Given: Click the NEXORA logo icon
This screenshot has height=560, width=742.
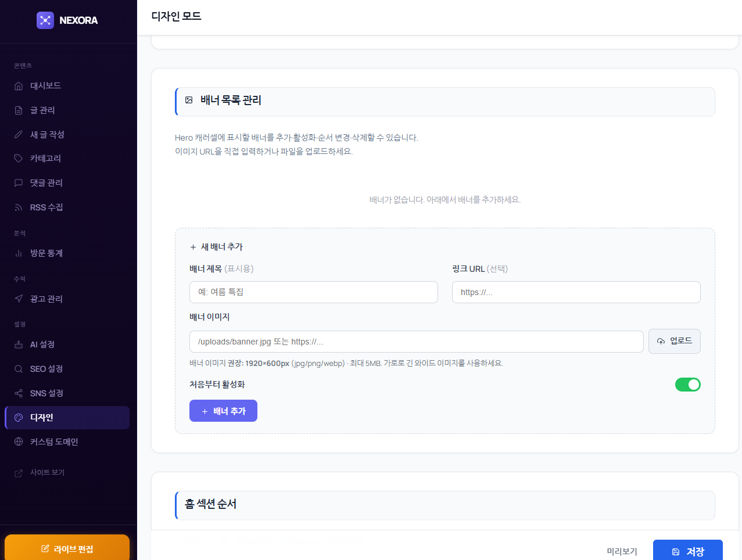Looking at the screenshot, I should [45, 20].
